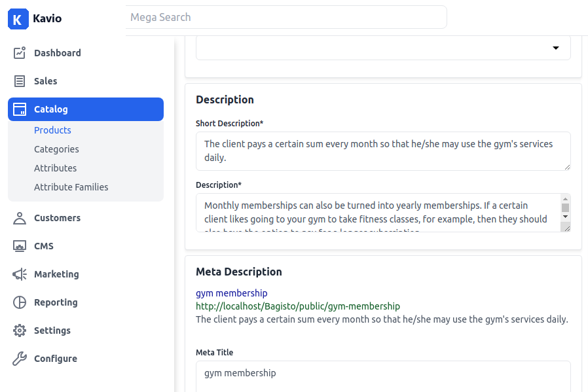
Task: Click the Settings gear icon
Action: click(x=20, y=330)
